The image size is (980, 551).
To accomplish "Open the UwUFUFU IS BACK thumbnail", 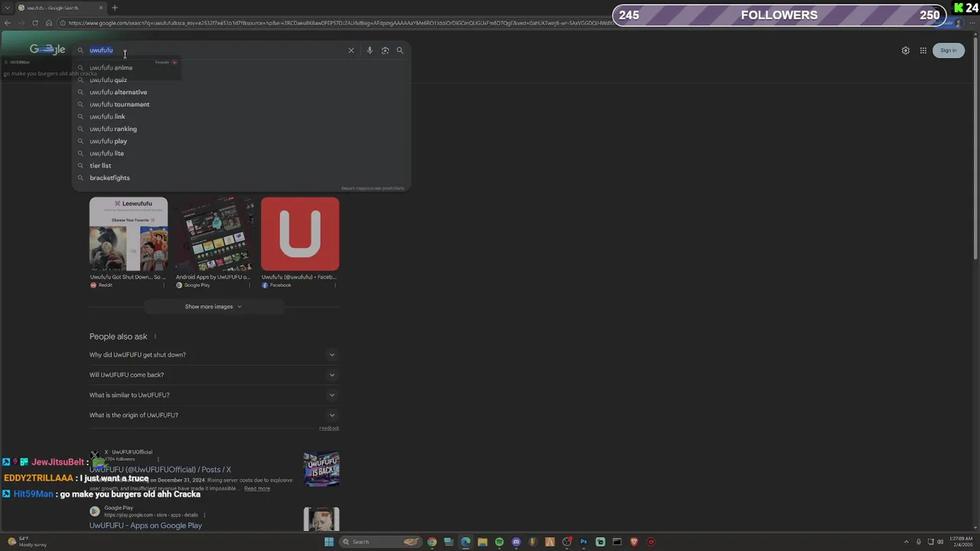I will pyautogui.click(x=322, y=469).
